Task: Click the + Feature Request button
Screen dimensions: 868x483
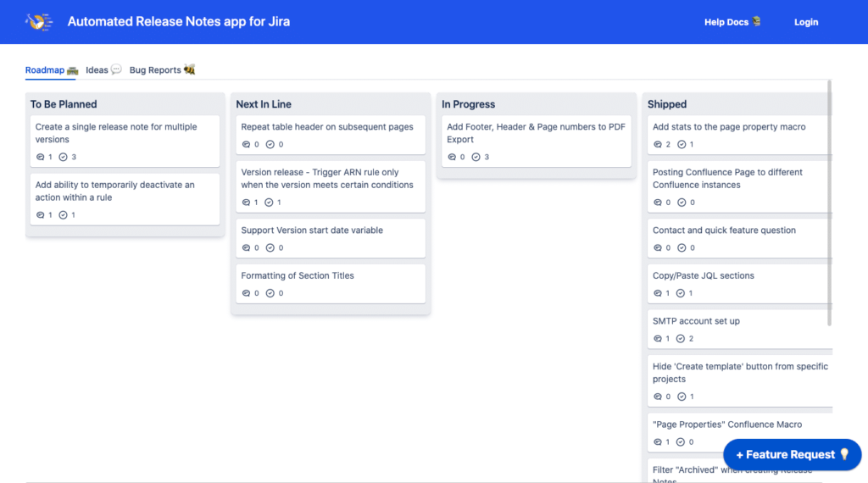Action: point(792,455)
